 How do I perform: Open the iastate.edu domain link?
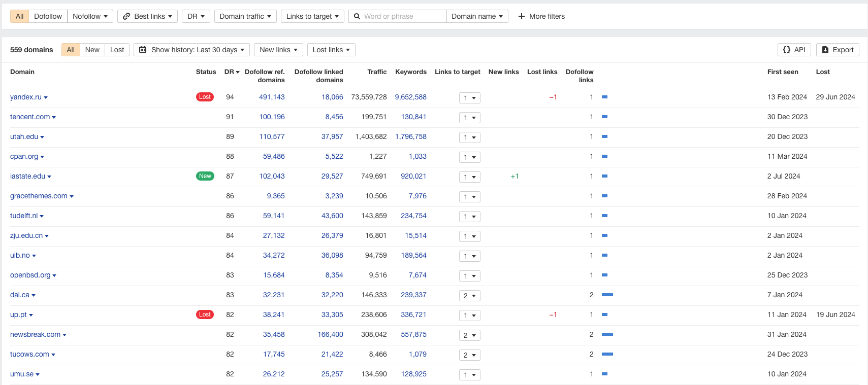[x=27, y=176]
